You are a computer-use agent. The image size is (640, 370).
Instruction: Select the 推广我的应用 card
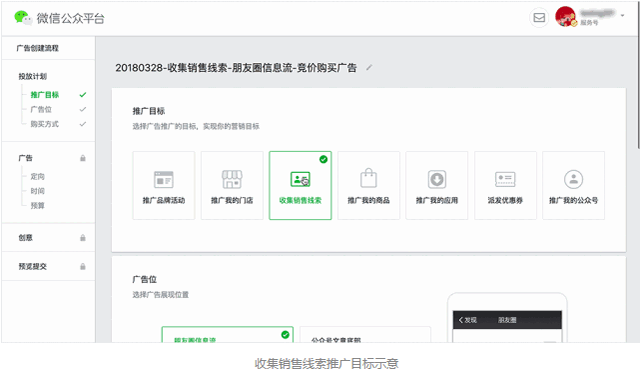pos(437,186)
